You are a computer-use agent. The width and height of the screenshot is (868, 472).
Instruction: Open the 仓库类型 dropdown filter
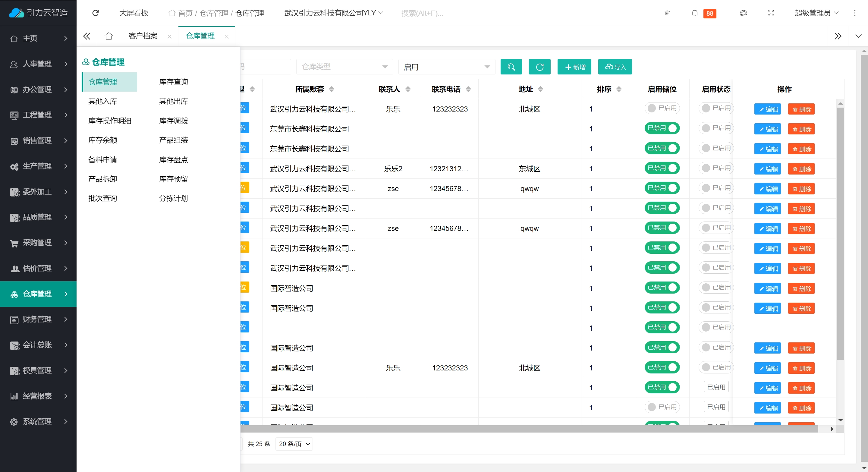344,67
